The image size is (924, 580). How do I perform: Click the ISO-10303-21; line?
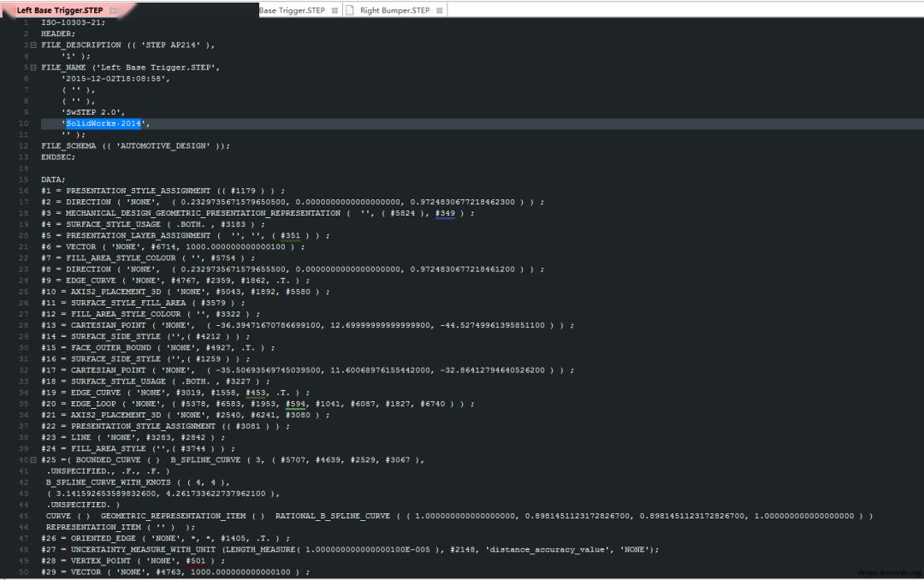coord(73,22)
